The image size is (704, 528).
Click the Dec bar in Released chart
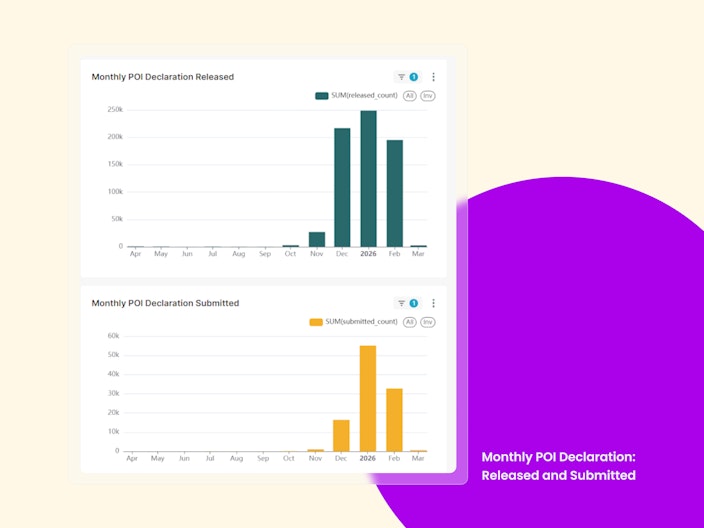(342, 187)
